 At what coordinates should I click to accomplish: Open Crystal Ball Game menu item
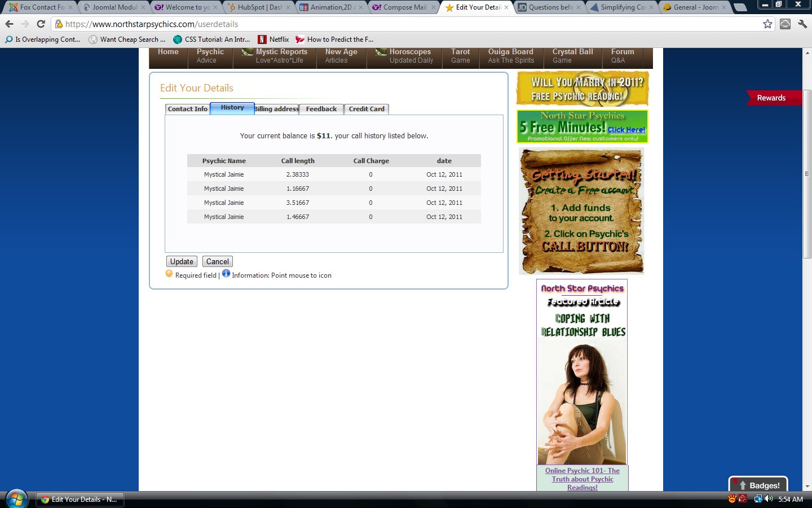[x=572, y=55]
